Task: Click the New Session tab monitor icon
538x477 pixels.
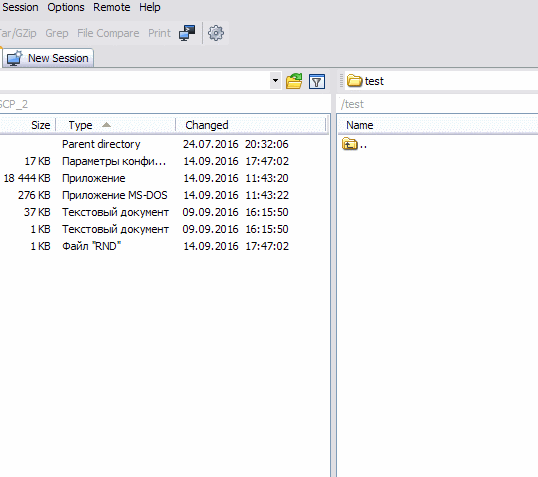Action: click(14, 58)
